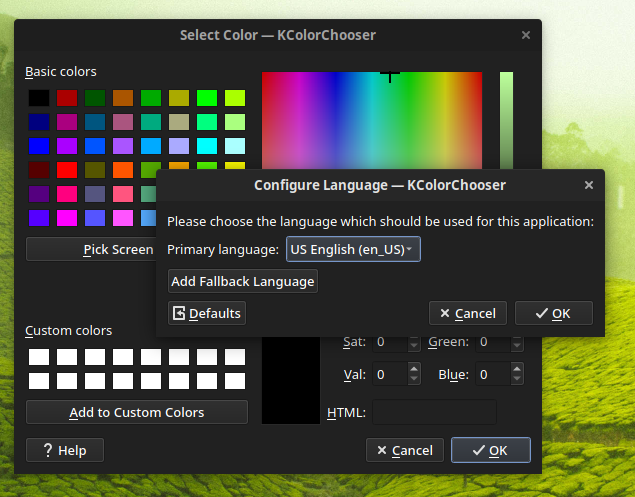Screen dimensions: 635x497
Task: Increase Val with the up stepper arrow
Action: tap(413, 369)
